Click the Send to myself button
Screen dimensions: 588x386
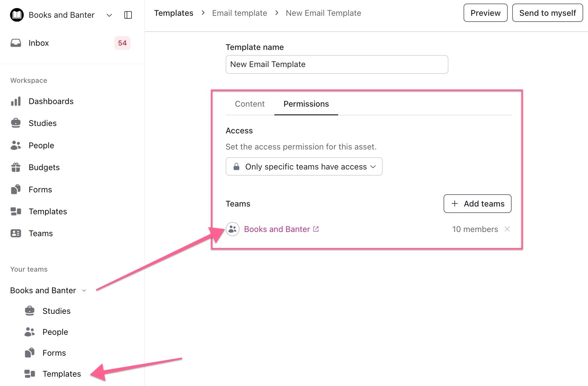pos(547,13)
